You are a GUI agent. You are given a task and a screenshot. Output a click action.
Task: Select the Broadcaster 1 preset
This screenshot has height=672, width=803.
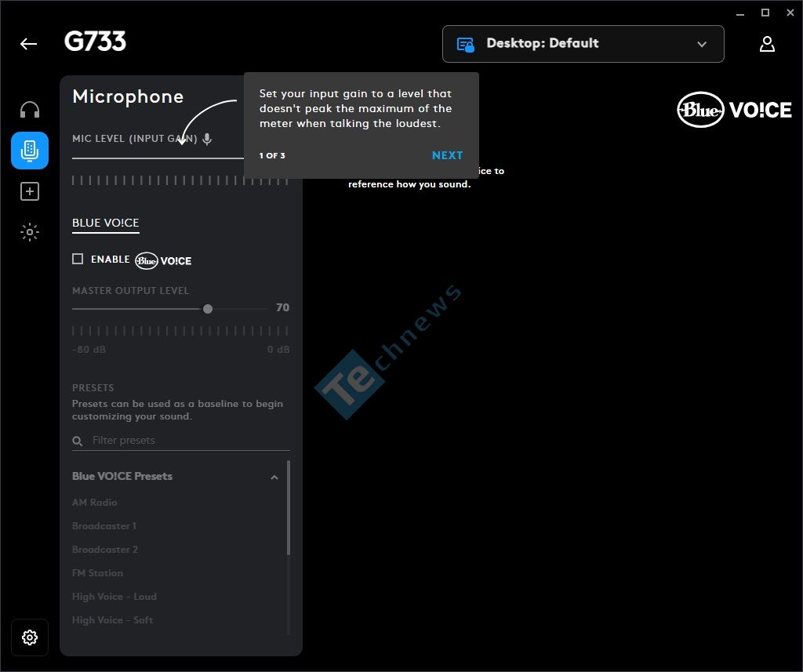point(104,526)
